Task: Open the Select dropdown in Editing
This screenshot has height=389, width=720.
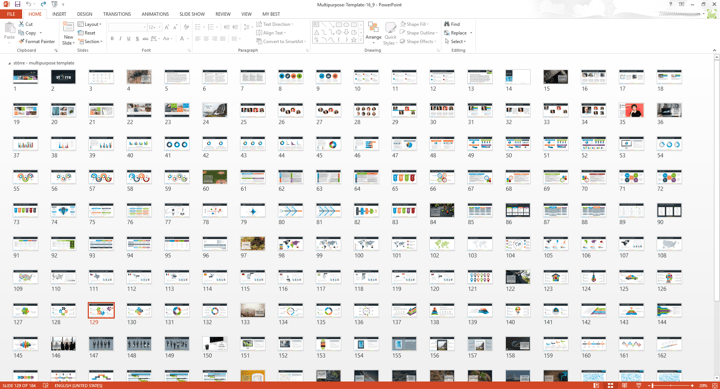Action: (x=455, y=41)
